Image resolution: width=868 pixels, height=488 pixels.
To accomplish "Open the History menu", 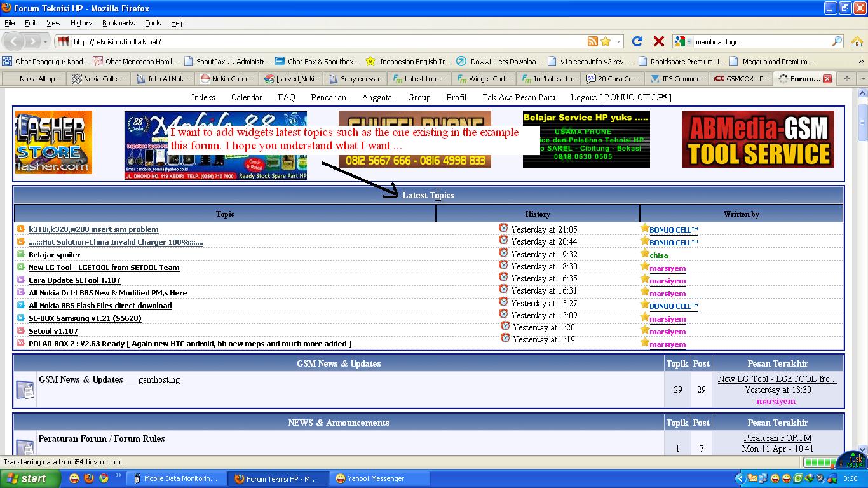I will coord(81,23).
